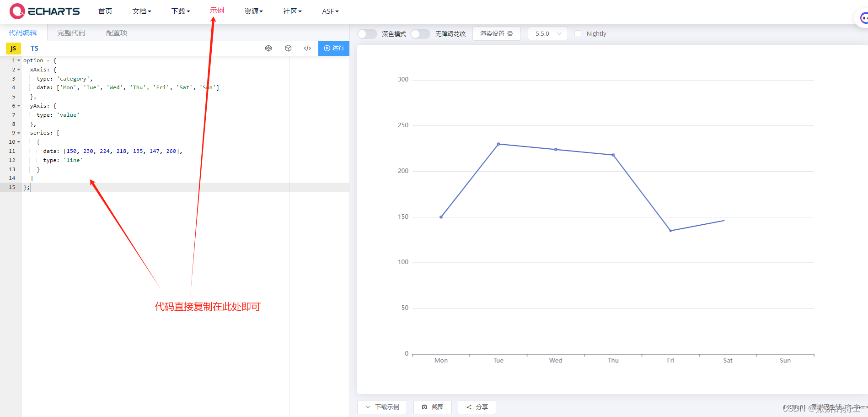Screen dimensions: 868x417
Task: Click the camera screenshot icon at bottom
Action: pyautogui.click(x=425, y=407)
